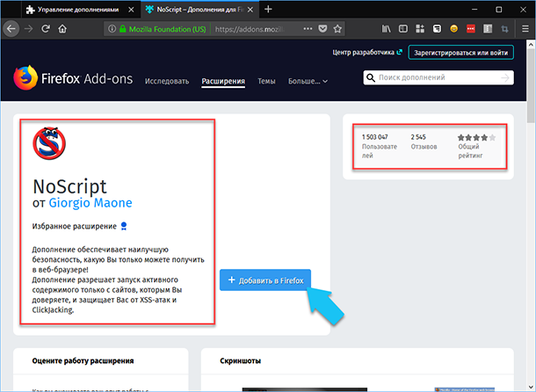This screenshot has height=392, width=536.
Task: Toggle the sidebar view icon
Action: [x=403, y=29]
